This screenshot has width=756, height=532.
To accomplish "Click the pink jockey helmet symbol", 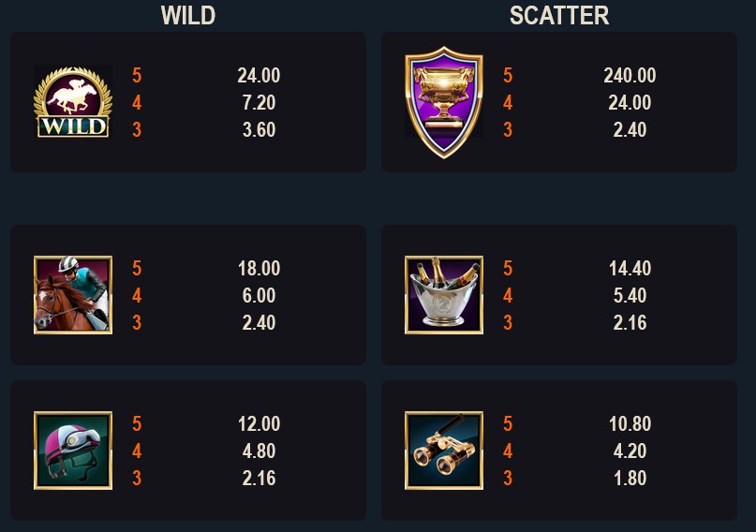I will click(x=73, y=451).
